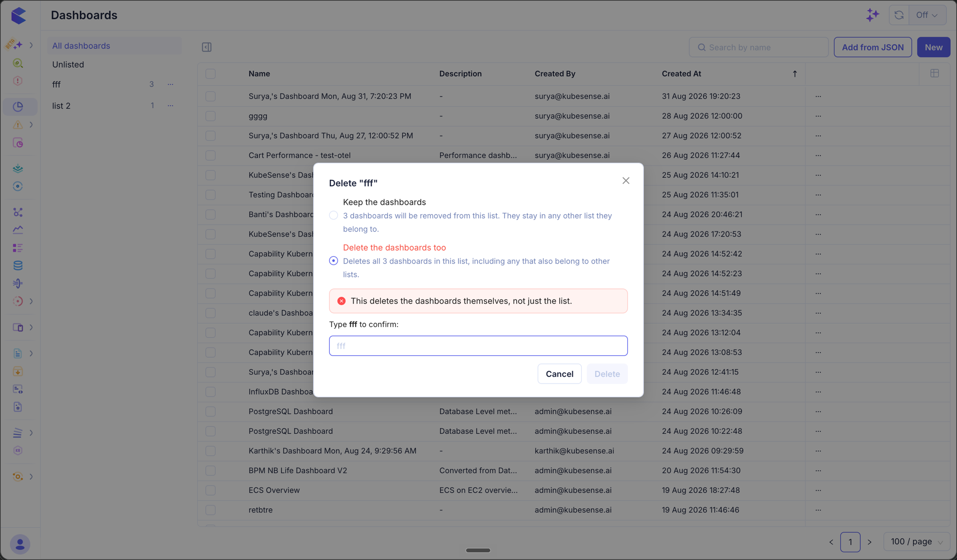Open row menu for gggg dashboard

coord(818,116)
